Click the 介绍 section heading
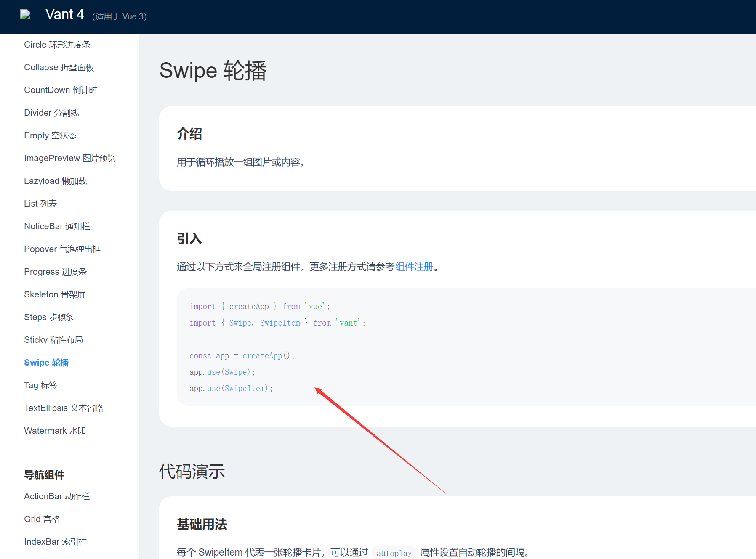Screen dimensions: 756x559 189,134
